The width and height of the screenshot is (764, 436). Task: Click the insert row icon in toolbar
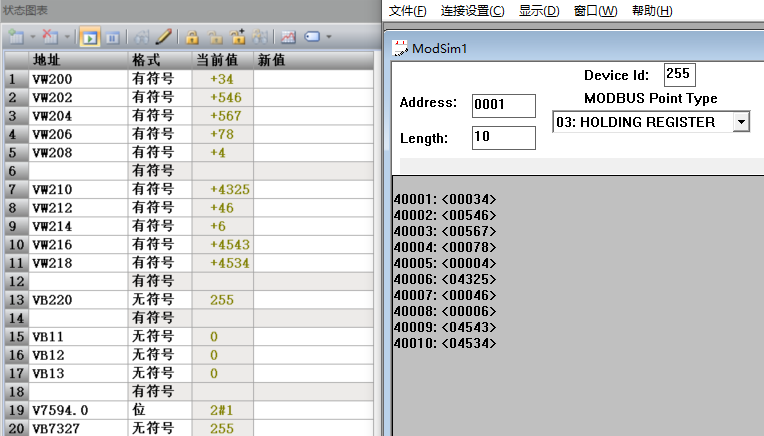pyautogui.click(x=15, y=37)
